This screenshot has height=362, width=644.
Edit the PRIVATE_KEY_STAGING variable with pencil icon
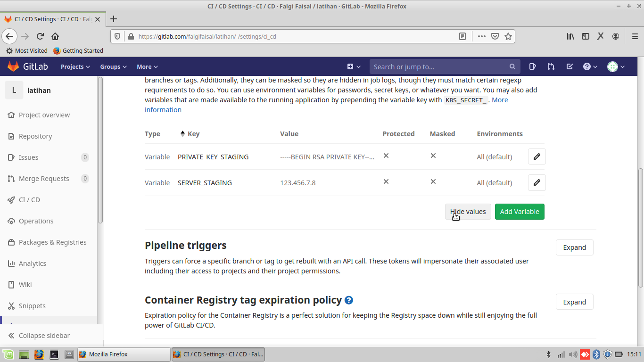click(537, 156)
